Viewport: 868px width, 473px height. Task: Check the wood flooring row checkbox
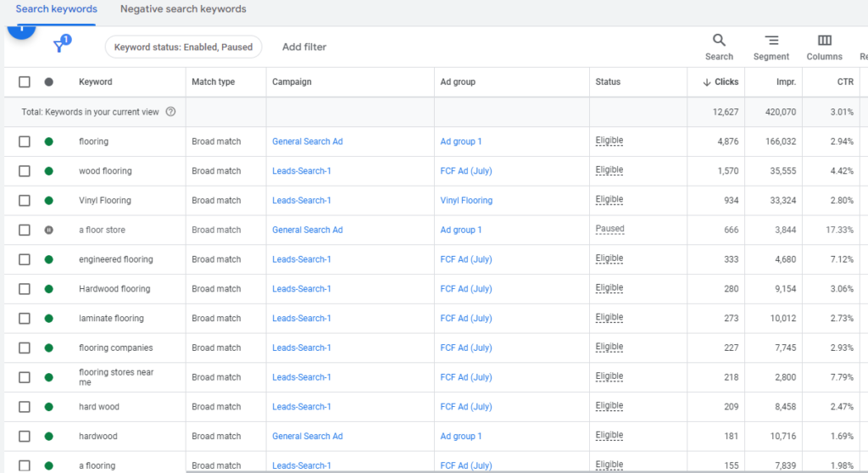click(x=25, y=171)
